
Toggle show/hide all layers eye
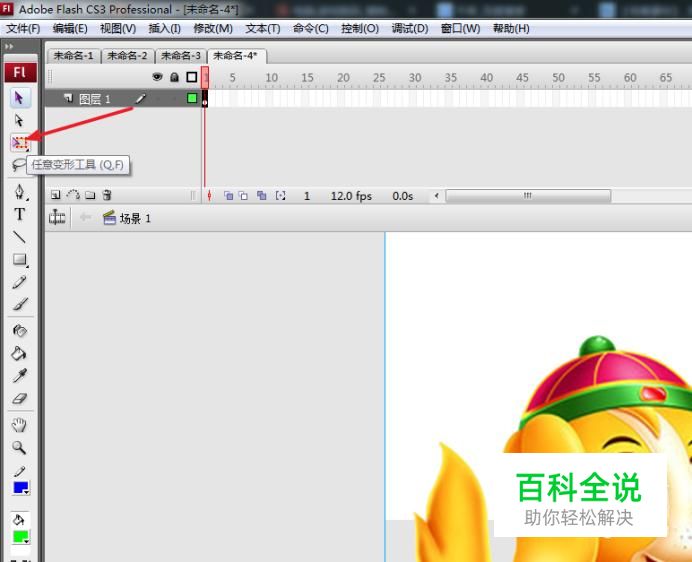157,77
